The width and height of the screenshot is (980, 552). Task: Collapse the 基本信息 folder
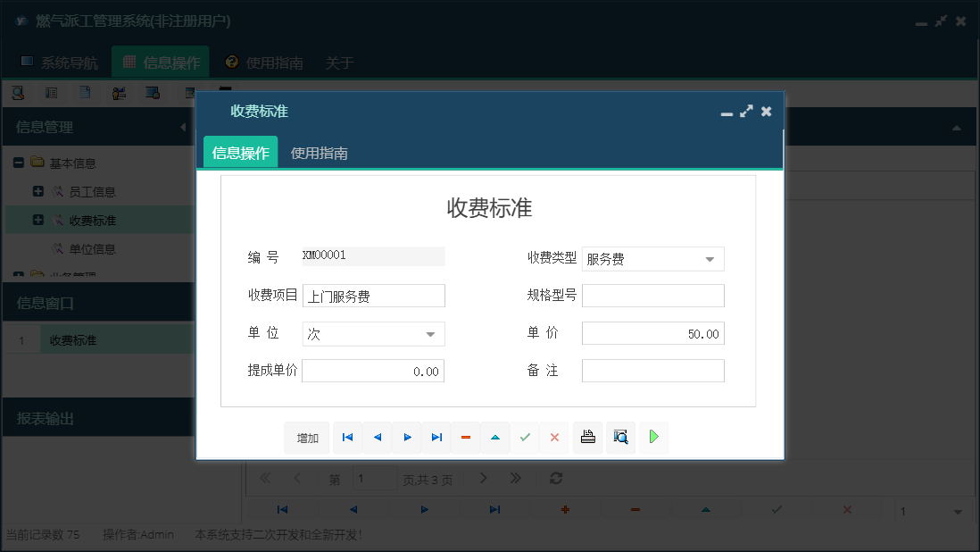point(18,163)
